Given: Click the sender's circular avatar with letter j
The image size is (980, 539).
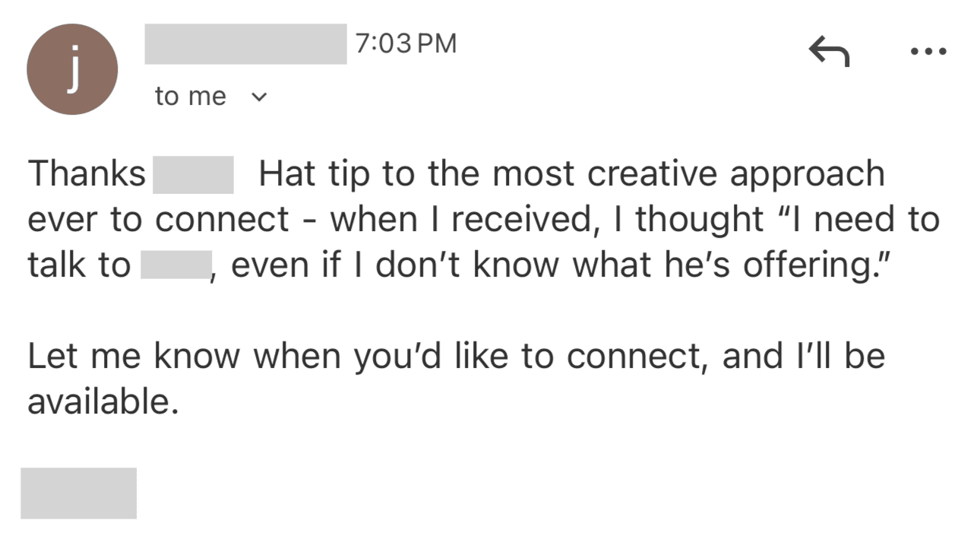Looking at the screenshot, I should 72,68.
